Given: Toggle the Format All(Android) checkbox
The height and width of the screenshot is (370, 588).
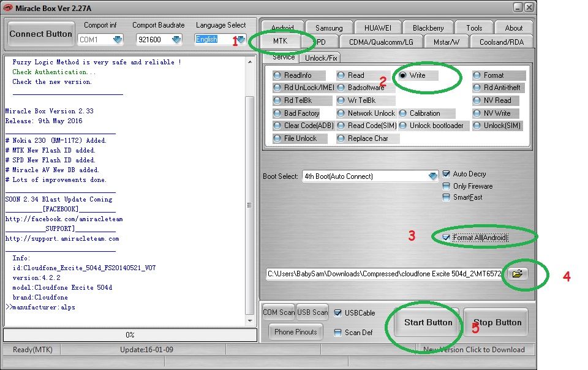Looking at the screenshot, I should click(x=447, y=238).
